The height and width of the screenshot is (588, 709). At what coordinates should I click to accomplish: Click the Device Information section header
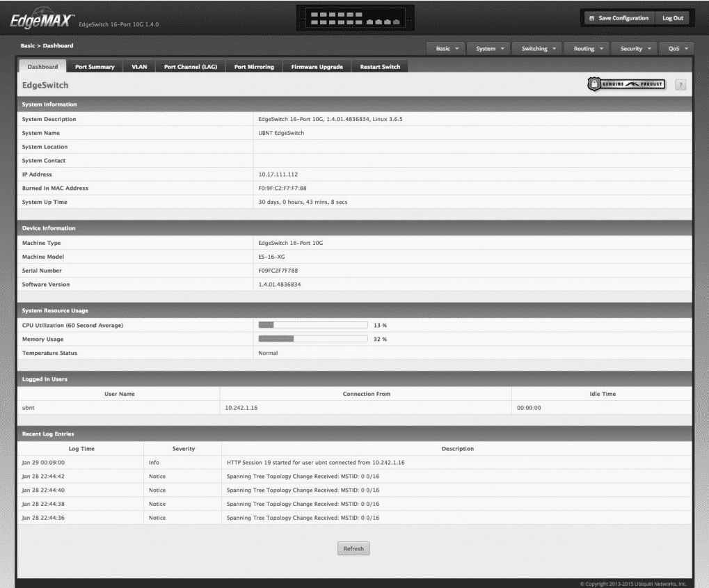coord(355,228)
